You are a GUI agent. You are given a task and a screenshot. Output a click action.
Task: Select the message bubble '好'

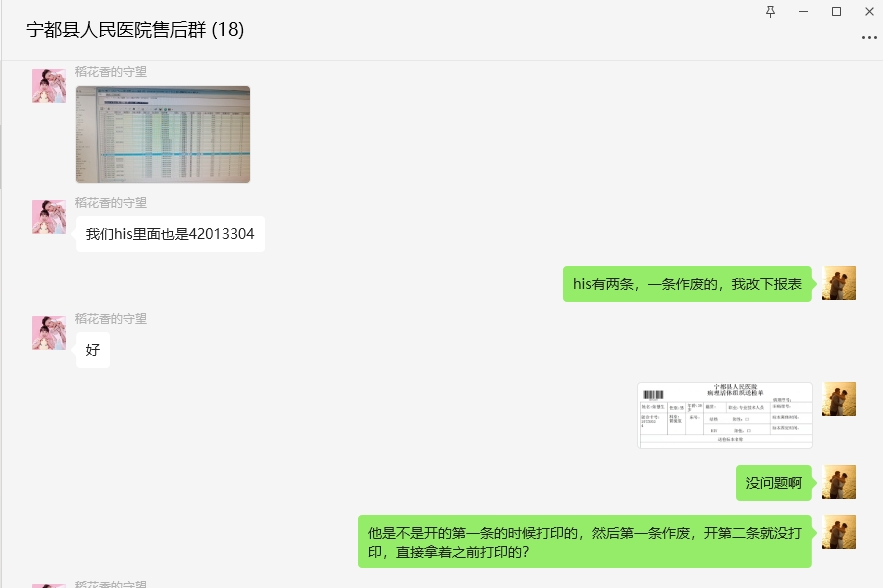click(x=93, y=350)
